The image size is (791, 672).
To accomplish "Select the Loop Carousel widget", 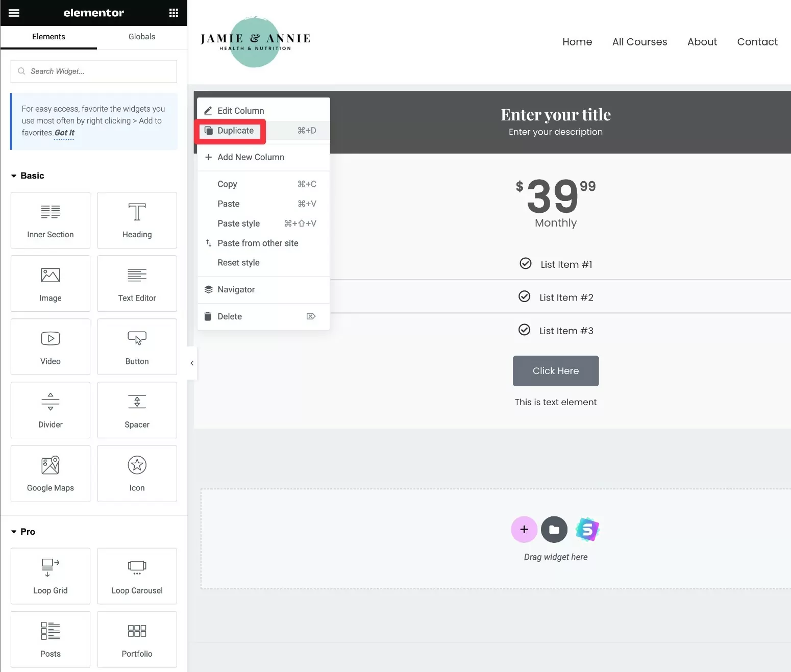I will [137, 576].
